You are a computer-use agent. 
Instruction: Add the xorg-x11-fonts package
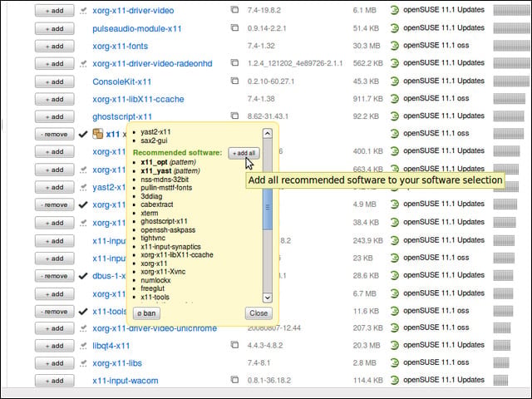tap(54, 46)
